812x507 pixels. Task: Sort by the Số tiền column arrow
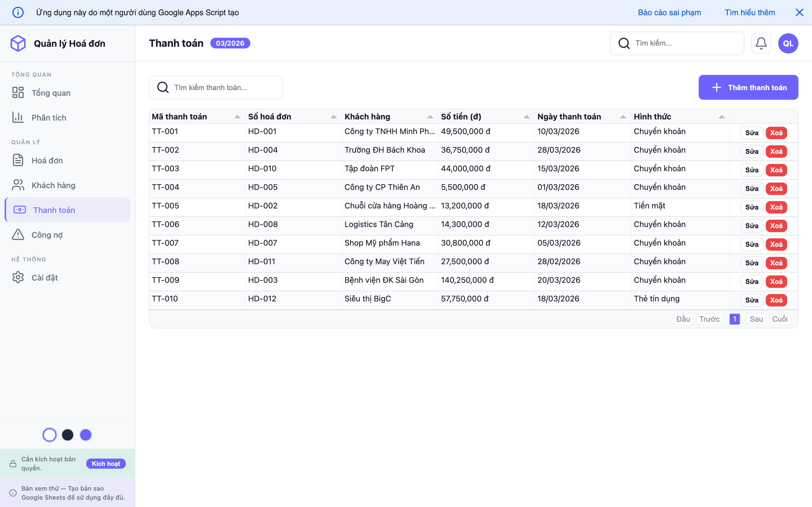pyautogui.click(x=526, y=117)
